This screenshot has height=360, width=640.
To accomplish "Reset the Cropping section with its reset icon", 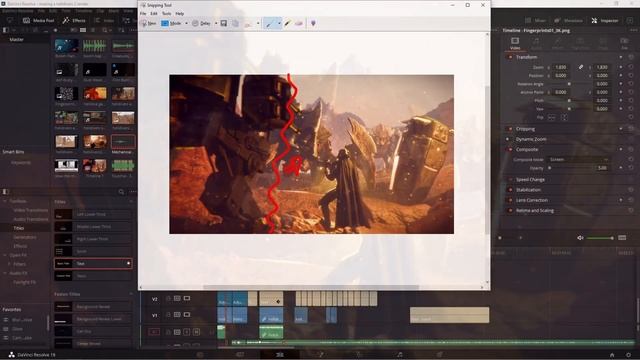I will [x=631, y=129].
